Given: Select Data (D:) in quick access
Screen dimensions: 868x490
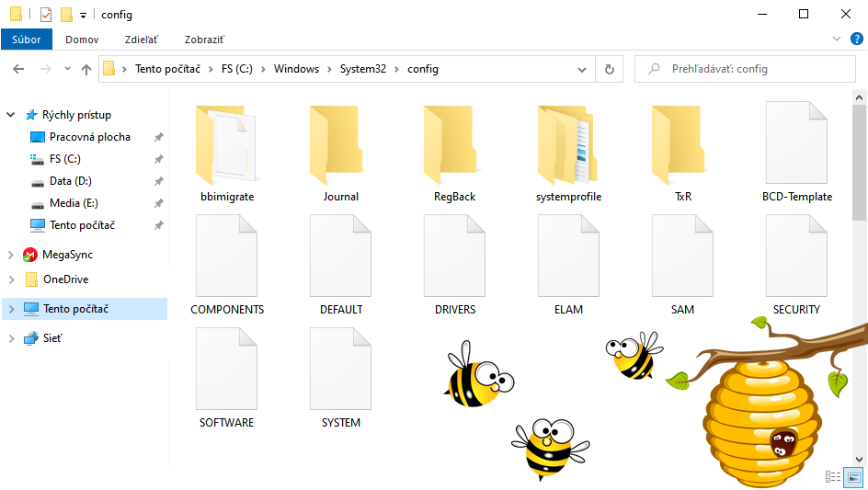Looking at the screenshot, I should pos(70,181).
